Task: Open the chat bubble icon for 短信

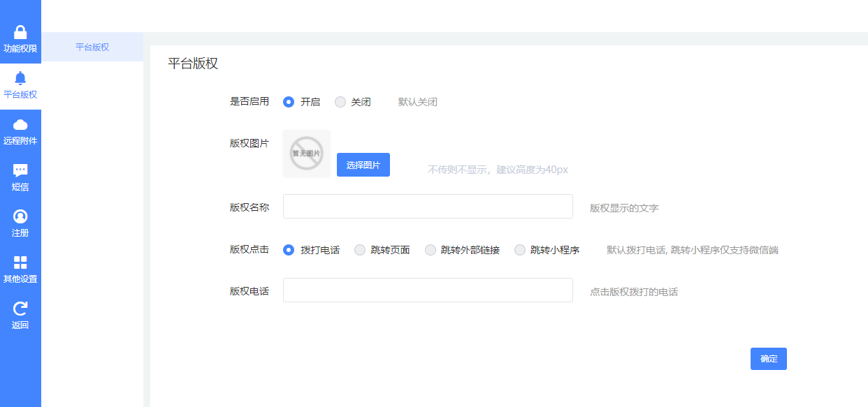Action: coord(20,170)
